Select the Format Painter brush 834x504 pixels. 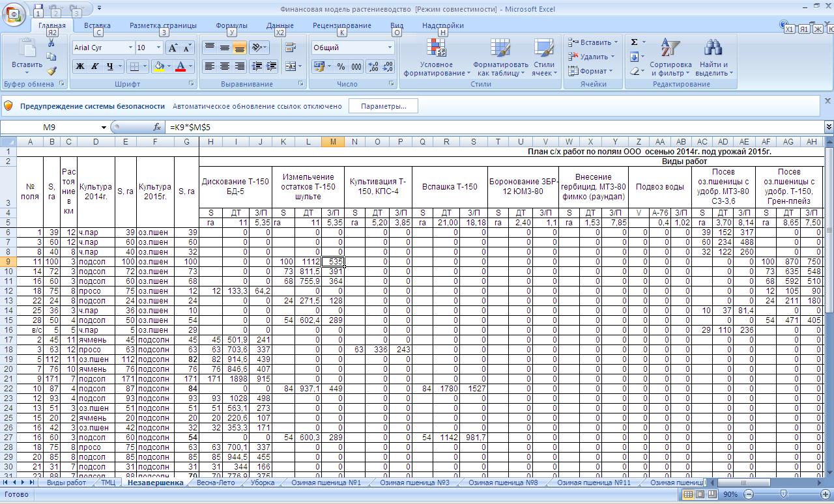tap(51, 71)
